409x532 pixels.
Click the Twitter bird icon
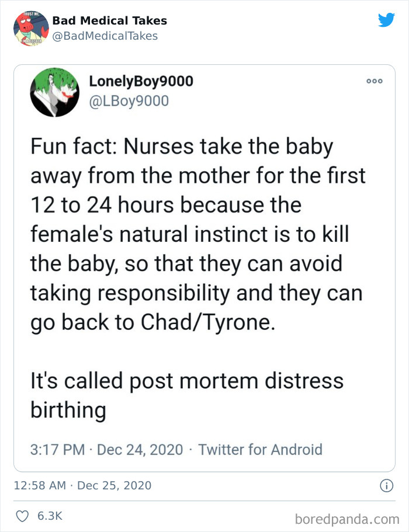[387, 20]
